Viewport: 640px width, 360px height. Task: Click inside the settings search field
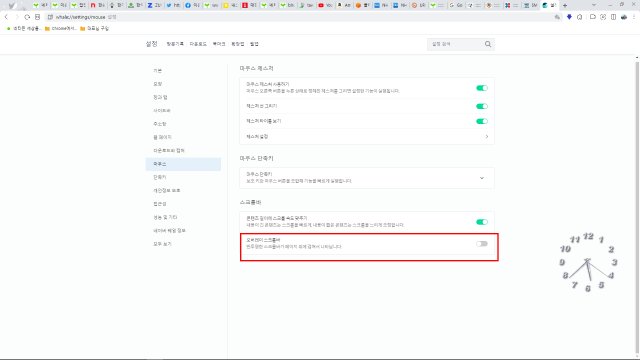[455, 44]
